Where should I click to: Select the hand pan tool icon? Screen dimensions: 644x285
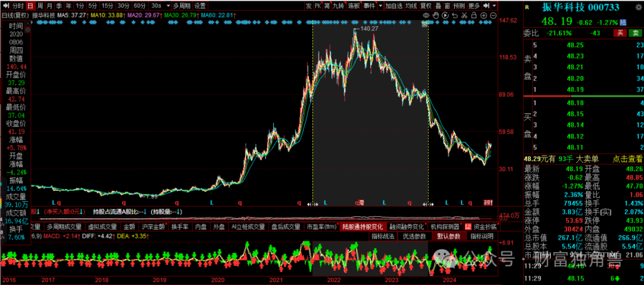pos(435,15)
